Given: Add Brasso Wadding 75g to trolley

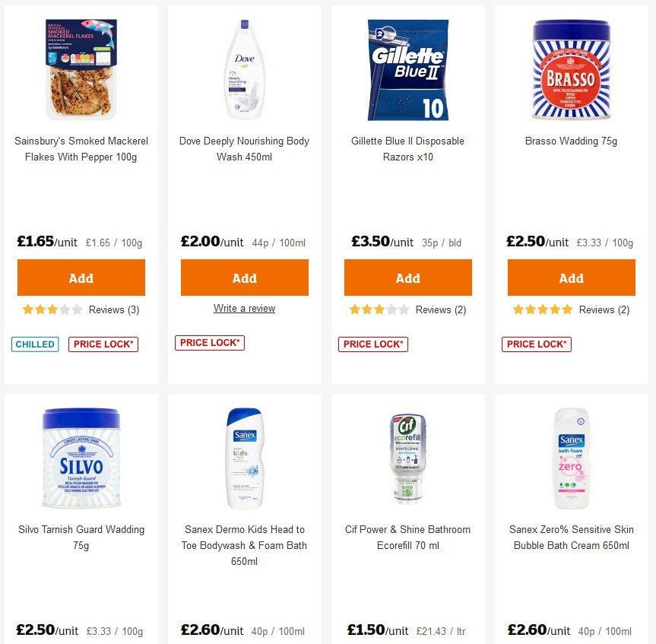Looking at the screenshot, I should tap(571, 277).
